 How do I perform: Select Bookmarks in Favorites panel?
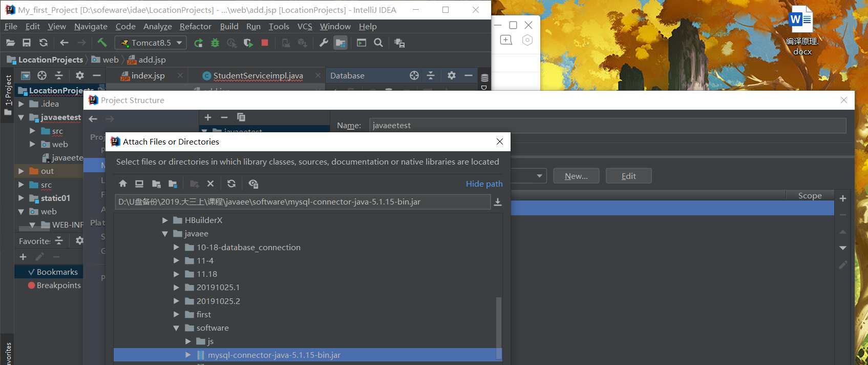pyautogui.click(x=57, y=272)
